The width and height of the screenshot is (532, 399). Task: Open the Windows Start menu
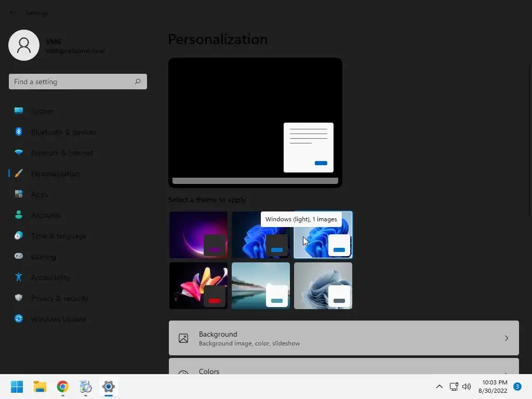17,387
